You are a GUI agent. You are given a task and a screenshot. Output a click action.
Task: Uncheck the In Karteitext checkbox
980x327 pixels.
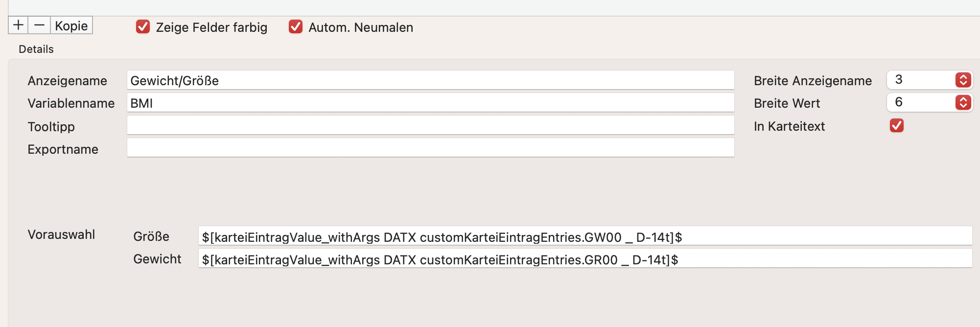(897, 125)
